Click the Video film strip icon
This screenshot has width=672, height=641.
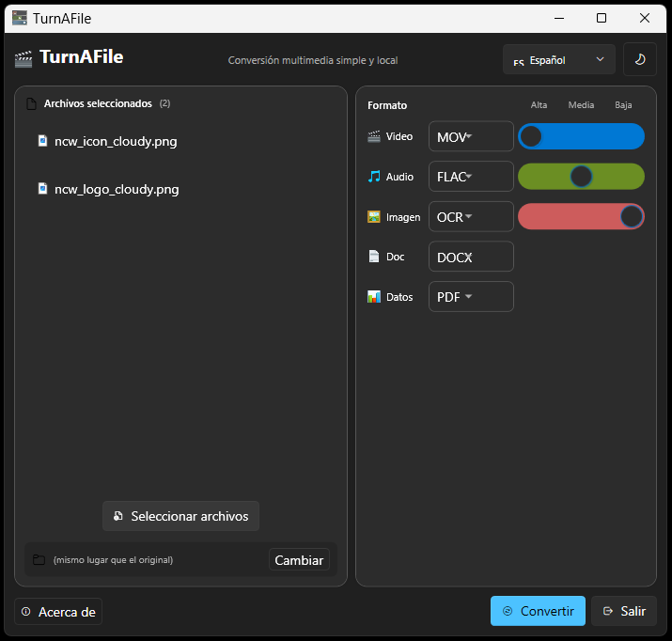coord(374,136)
